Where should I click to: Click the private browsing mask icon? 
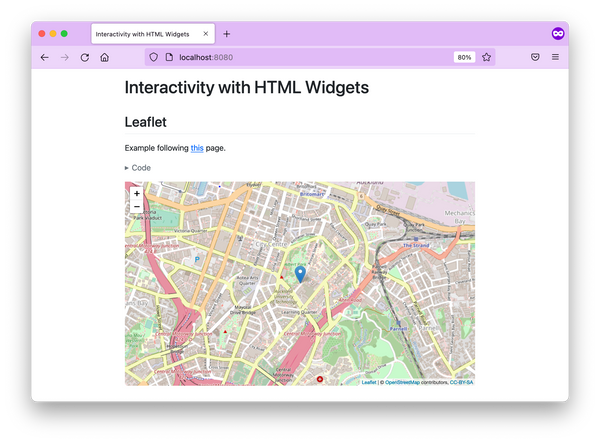tap(558, 33)
